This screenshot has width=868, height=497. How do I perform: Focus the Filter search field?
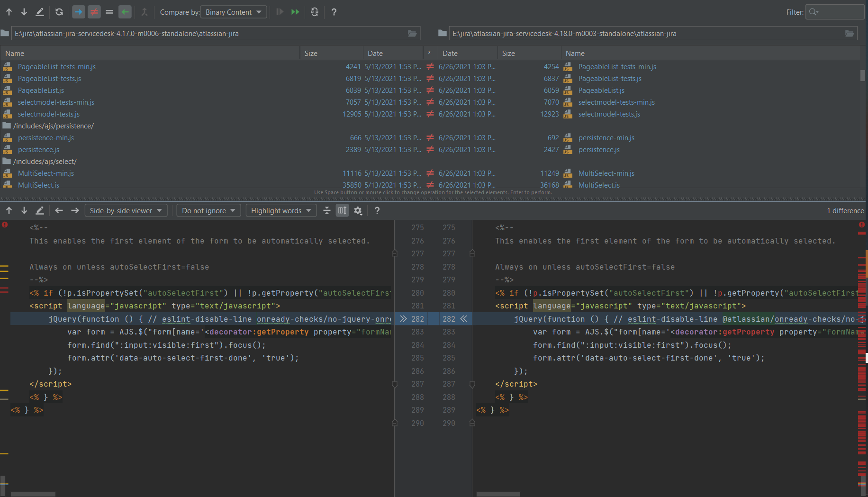click(834, 12)
